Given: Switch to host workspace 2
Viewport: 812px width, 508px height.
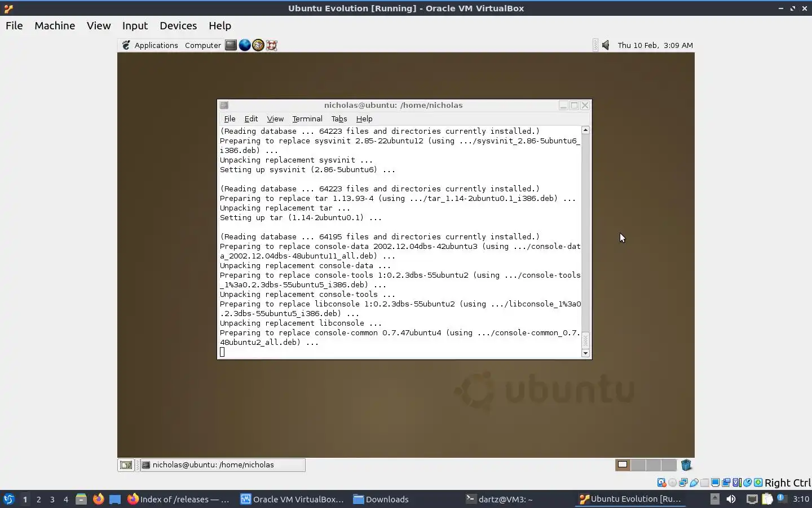Looking at the screenshot, I should [x=38, y=499].
